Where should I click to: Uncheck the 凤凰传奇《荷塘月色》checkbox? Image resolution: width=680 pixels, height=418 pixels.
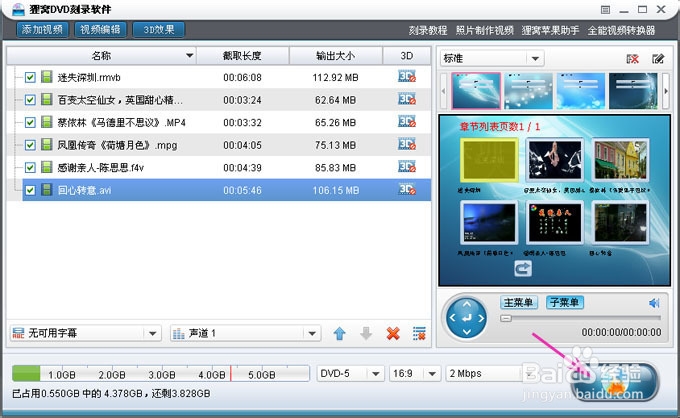click(x=30, y=145)
